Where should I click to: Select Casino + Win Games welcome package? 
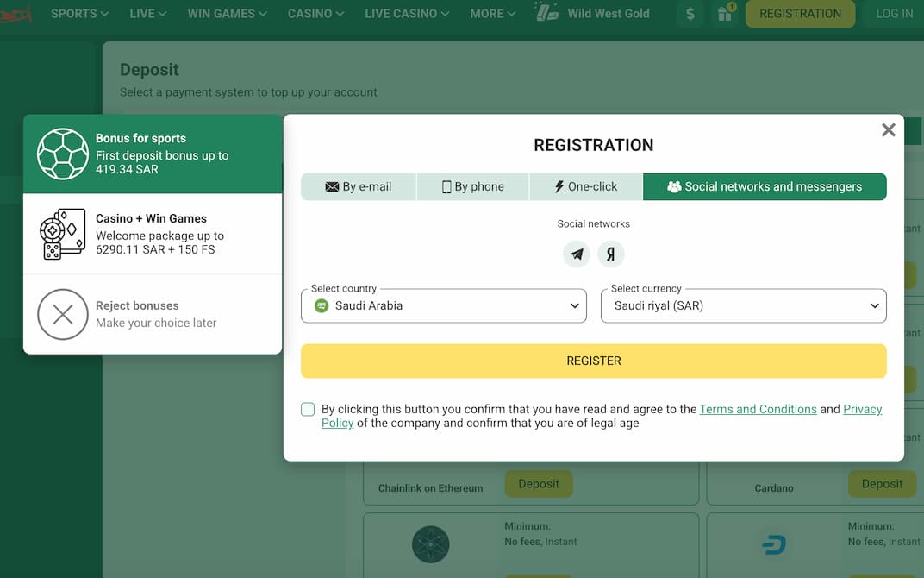point(153,234)
